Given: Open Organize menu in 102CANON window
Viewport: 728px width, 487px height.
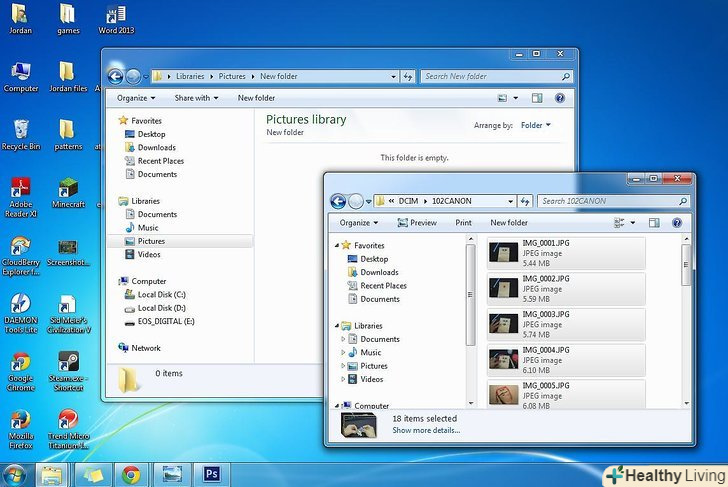Looking at the screenshot, I should tap(358, 223).
